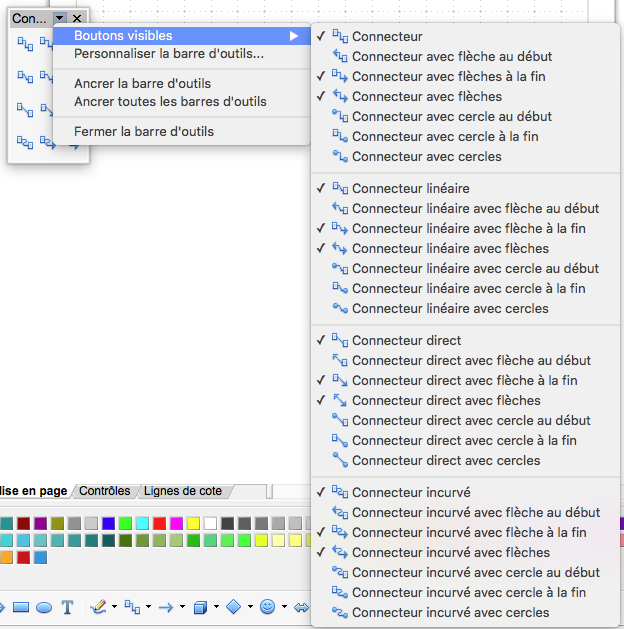Image resolution: width=624 pixels, height=629 pixels.
Task: Enable Connecteur avec cercle au début
Action: click(x=466, y=117)
